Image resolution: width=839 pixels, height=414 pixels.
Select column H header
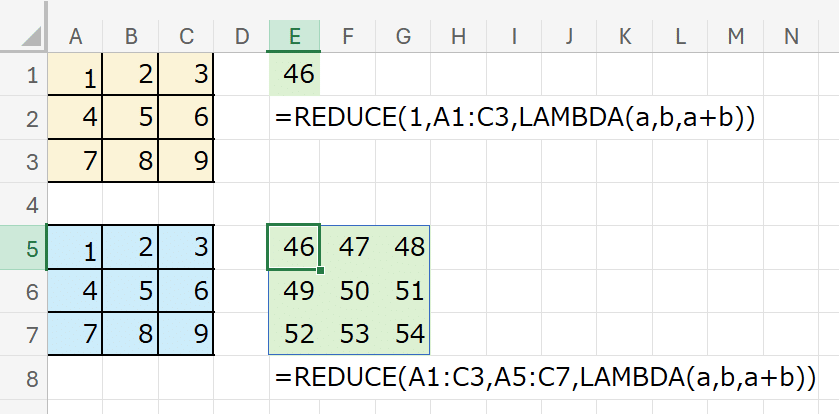pos(458,37)
